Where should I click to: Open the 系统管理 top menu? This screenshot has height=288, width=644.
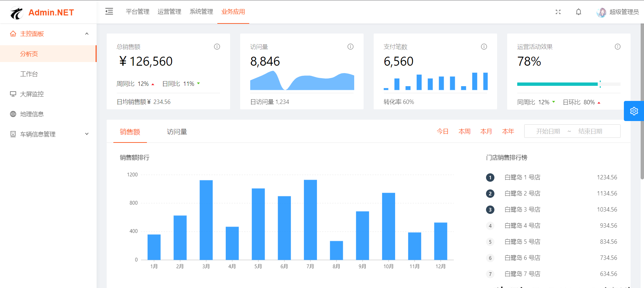[201, 12]
